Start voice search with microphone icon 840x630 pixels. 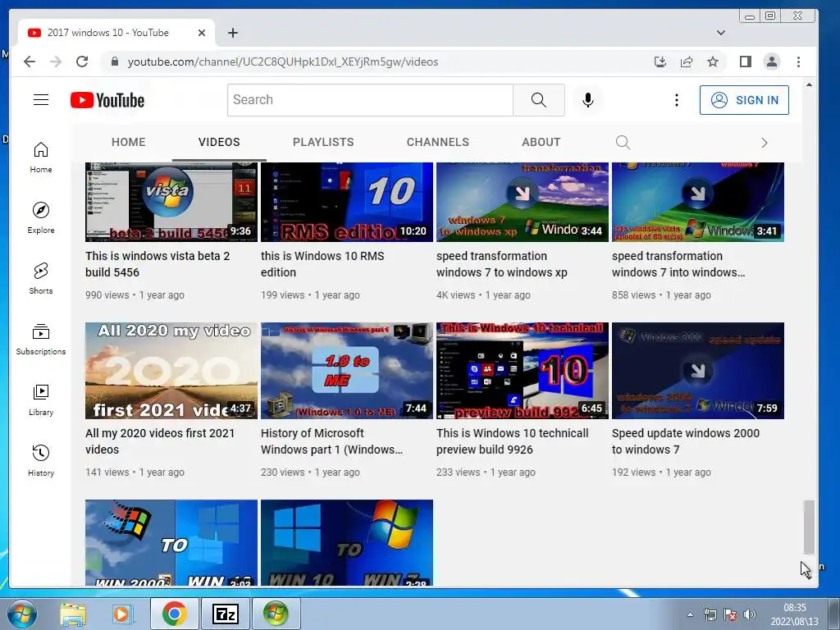[587, 100]
